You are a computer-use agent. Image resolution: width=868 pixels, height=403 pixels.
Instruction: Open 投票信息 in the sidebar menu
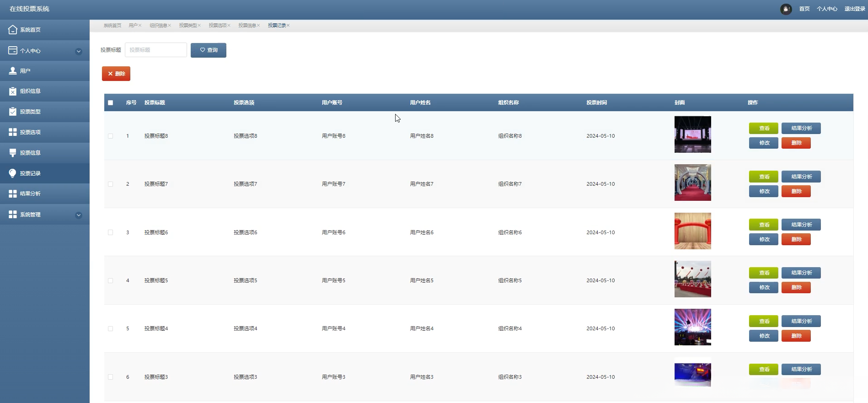click(45, 153)
